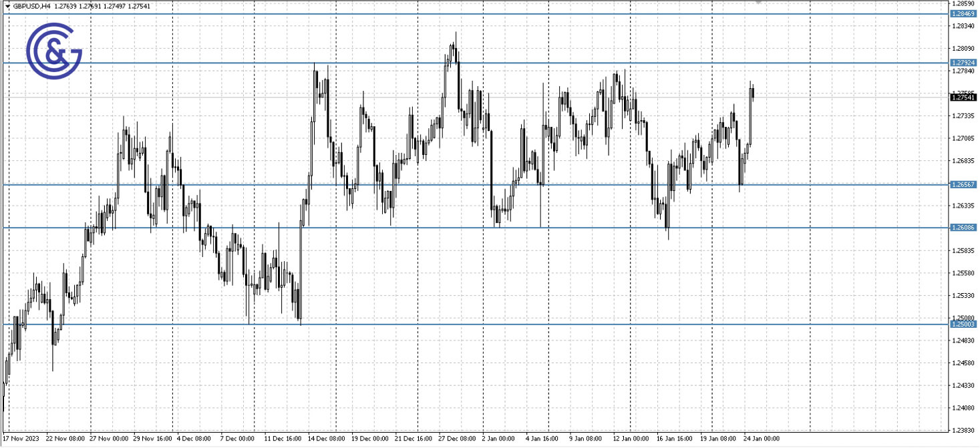The width and height of the screenshot is (980, 448).
Task: Click the 1.26086 price level label
Action: 962,228
